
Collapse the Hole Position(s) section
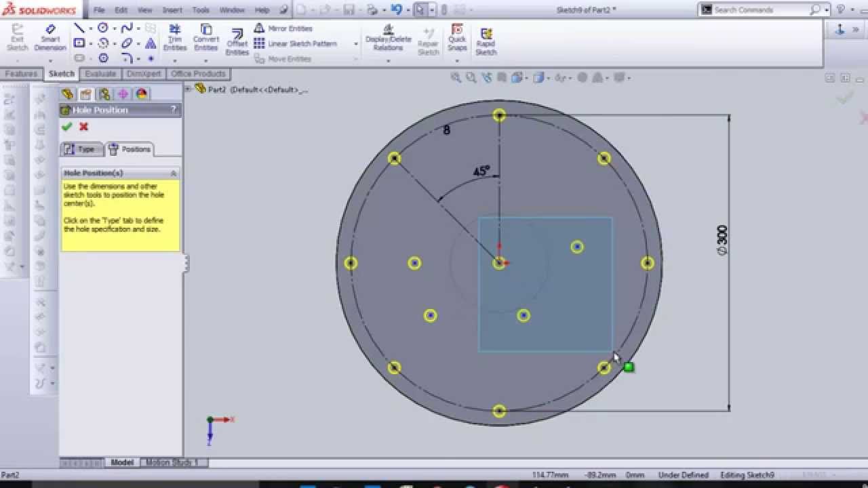(x=173, y=174)
